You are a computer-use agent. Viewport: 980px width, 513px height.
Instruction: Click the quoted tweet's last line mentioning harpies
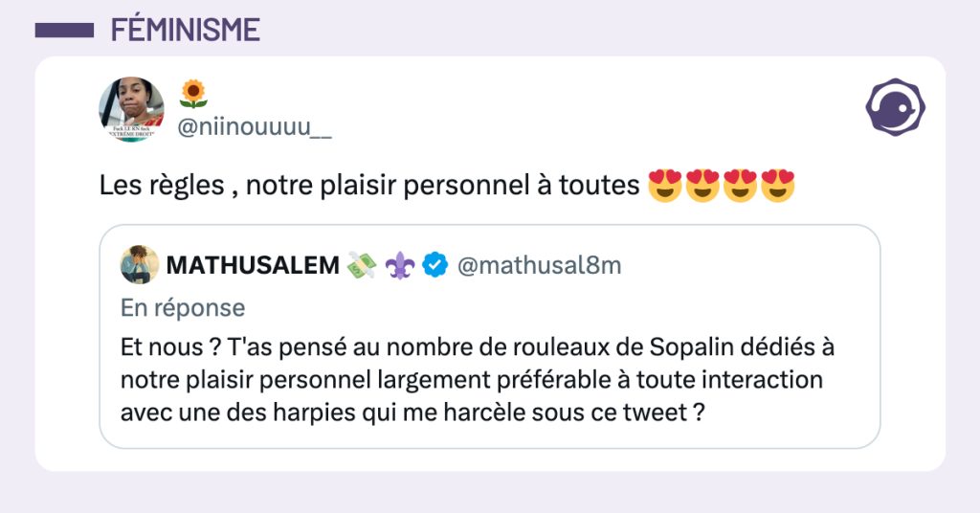tap(407, 413)
